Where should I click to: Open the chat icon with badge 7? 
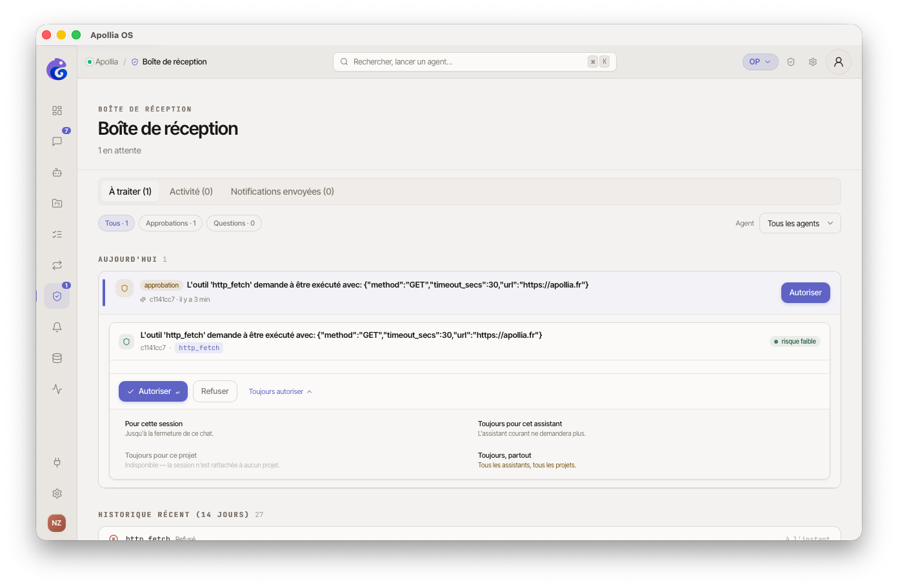pyautogui.click(x=57, y=141)
